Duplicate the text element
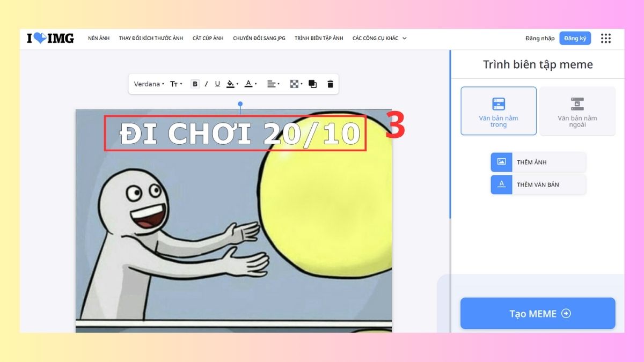 tap(313, 84)
